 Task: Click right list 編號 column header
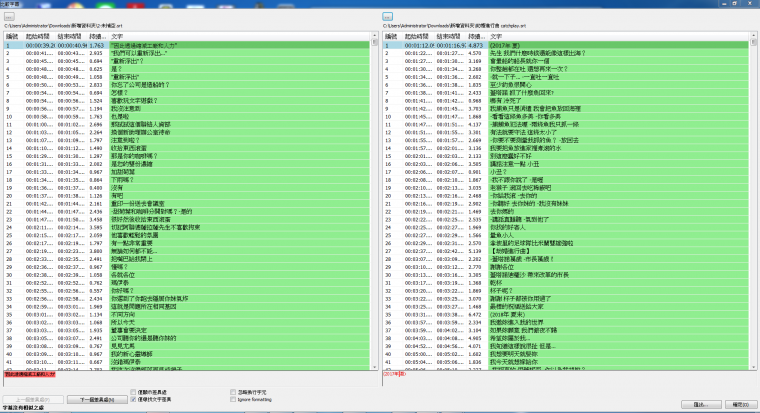pos(392,37)
